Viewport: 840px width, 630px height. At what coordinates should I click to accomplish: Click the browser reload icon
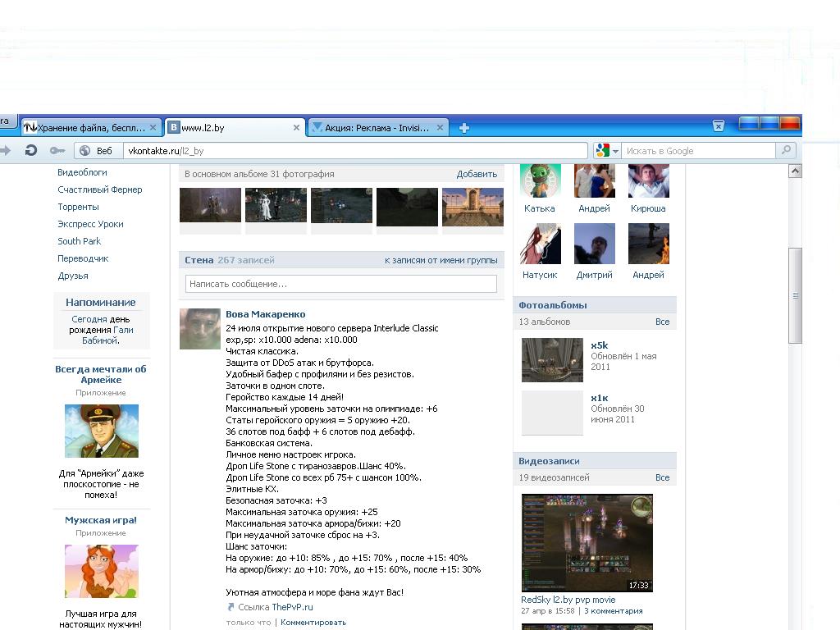(x=31, y=151)
